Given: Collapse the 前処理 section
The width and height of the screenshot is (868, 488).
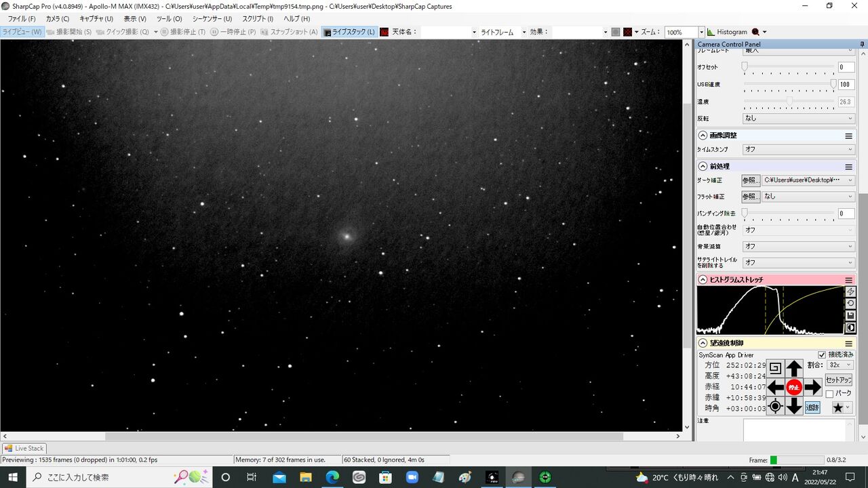Looking at the screenshot, I should (x=703, y=167).
